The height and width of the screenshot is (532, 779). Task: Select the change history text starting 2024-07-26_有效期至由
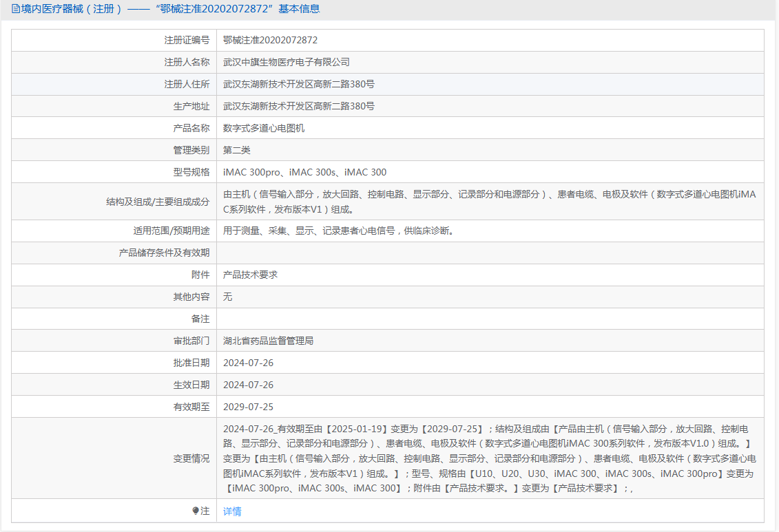(489, 458)
